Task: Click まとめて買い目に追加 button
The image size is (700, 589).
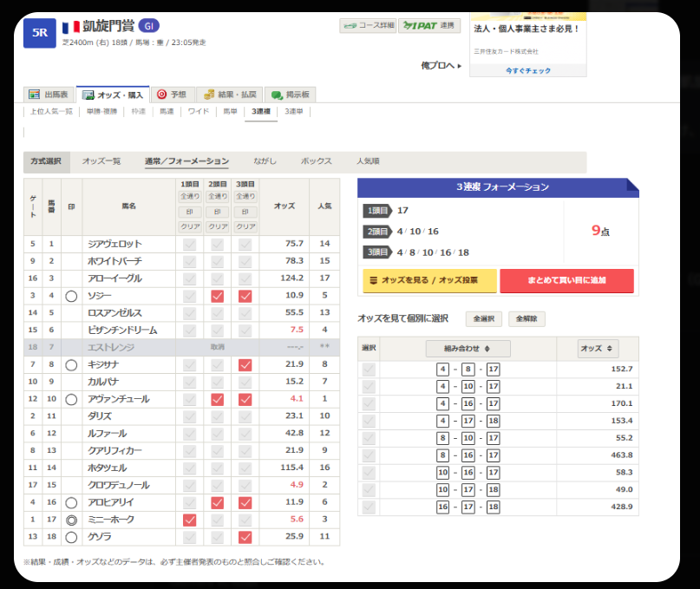Action: (x=566, y=281)
